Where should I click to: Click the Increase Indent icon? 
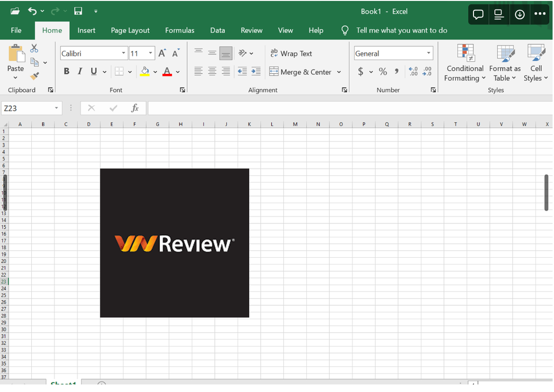point(256,72)
